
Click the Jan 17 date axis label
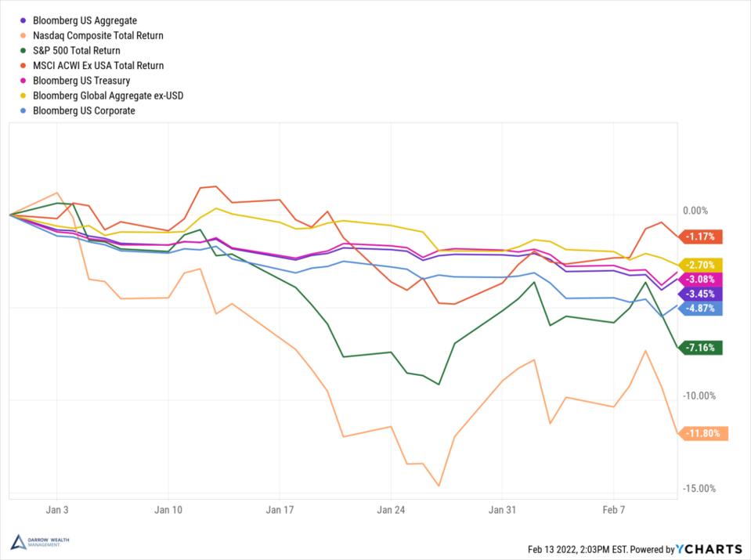click(x=280, y=509)
